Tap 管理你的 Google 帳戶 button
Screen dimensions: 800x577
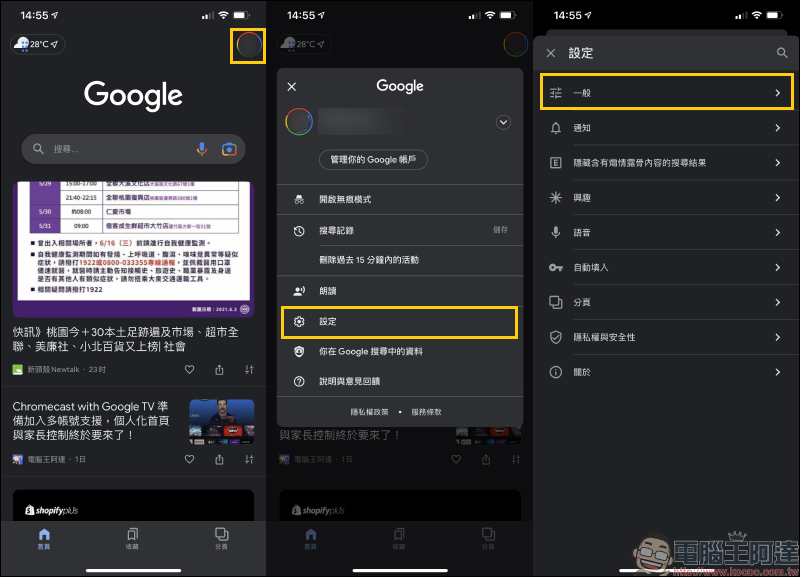point(373,160)
